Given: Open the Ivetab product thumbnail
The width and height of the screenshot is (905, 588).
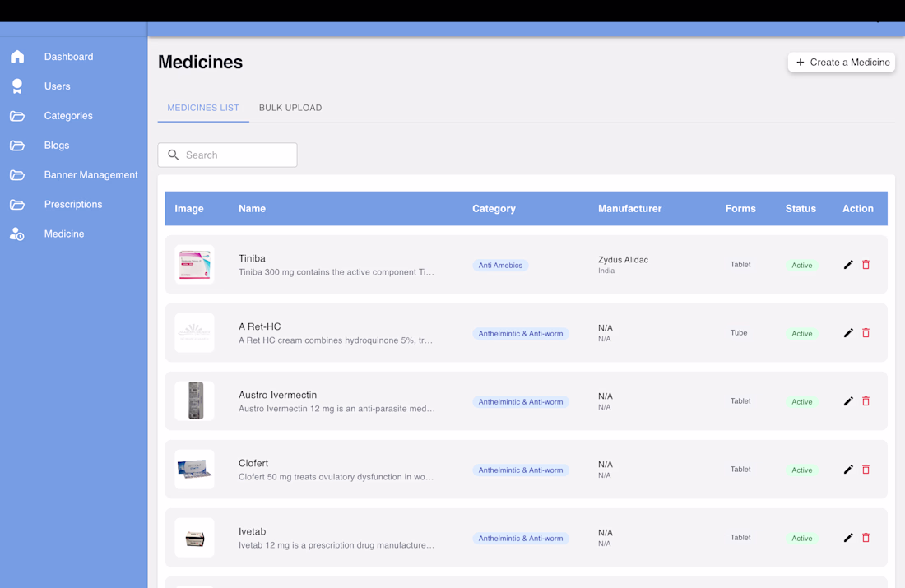Looking at the screenshot, I should click(194, 538).
